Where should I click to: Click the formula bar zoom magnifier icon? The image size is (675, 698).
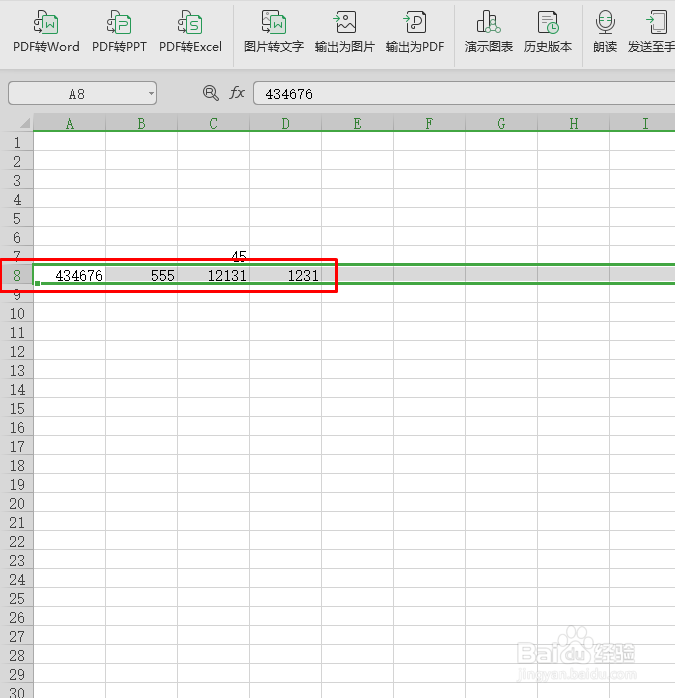click(x=210, y=93)
